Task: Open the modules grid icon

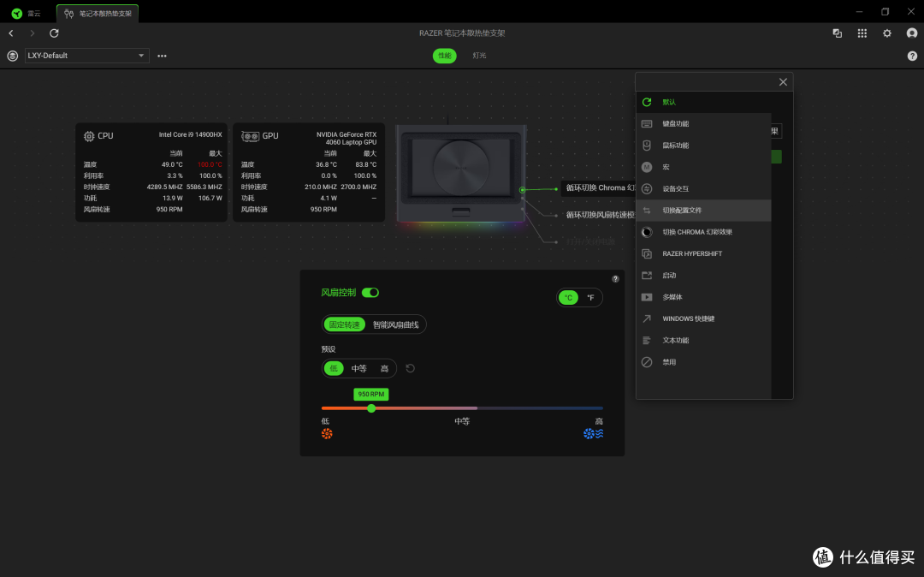Action: click(862, 33)
